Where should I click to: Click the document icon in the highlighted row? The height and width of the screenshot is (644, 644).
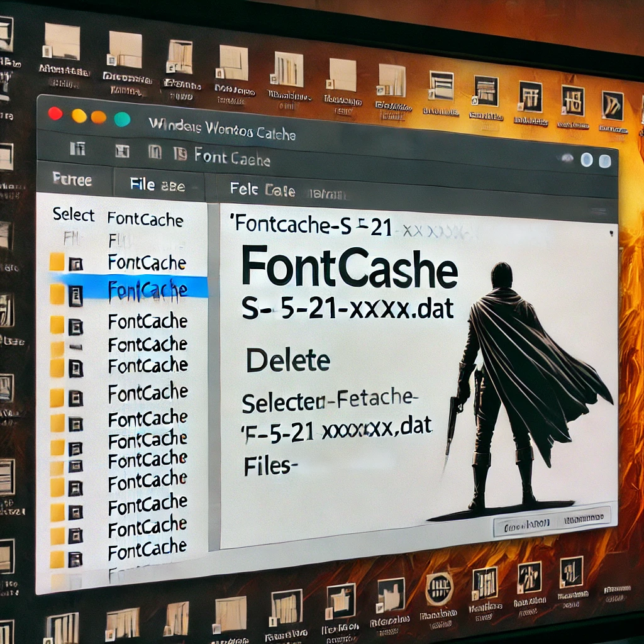pyautogui.click(x=75, y=296)
